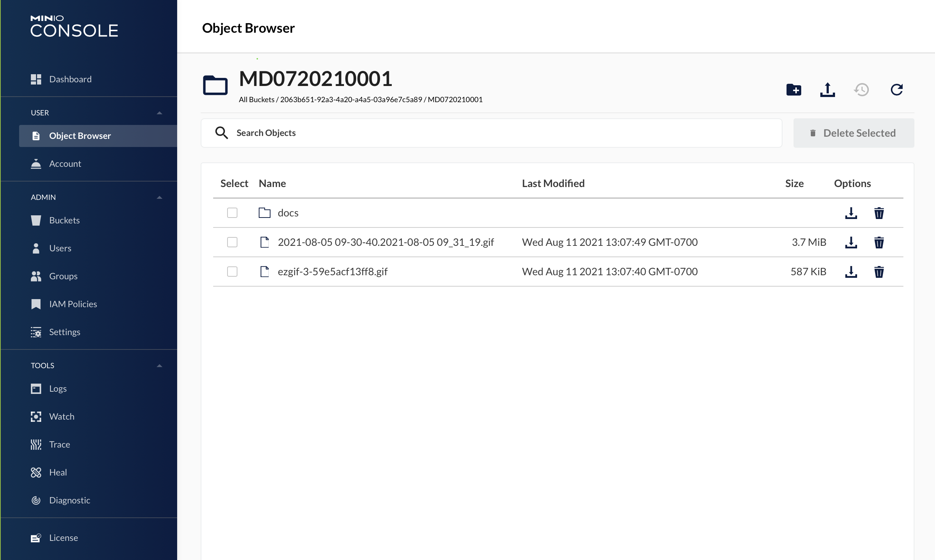
Task: Click the Diagnostic icon in sidebar
Action: [x=36, y=500]
